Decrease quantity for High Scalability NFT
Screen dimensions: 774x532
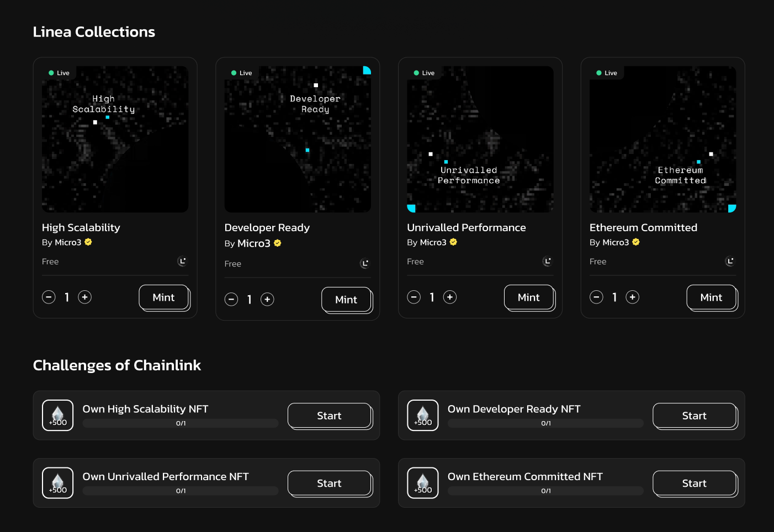click(49, 297)
